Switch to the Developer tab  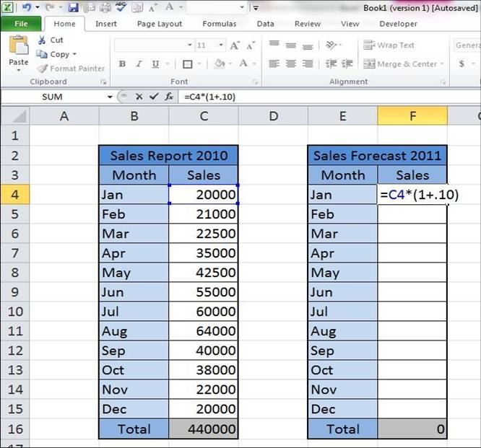[398, 24]
